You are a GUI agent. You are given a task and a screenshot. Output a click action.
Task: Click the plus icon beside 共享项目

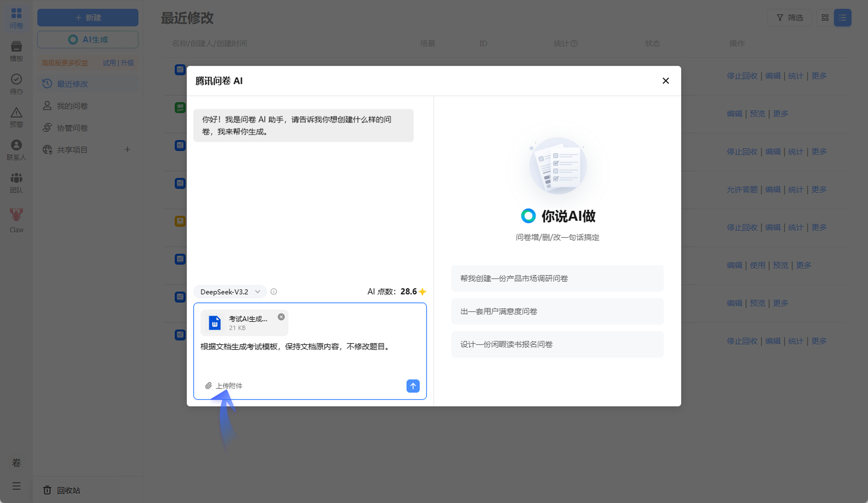pyautogui.click(x=127, y=149)
